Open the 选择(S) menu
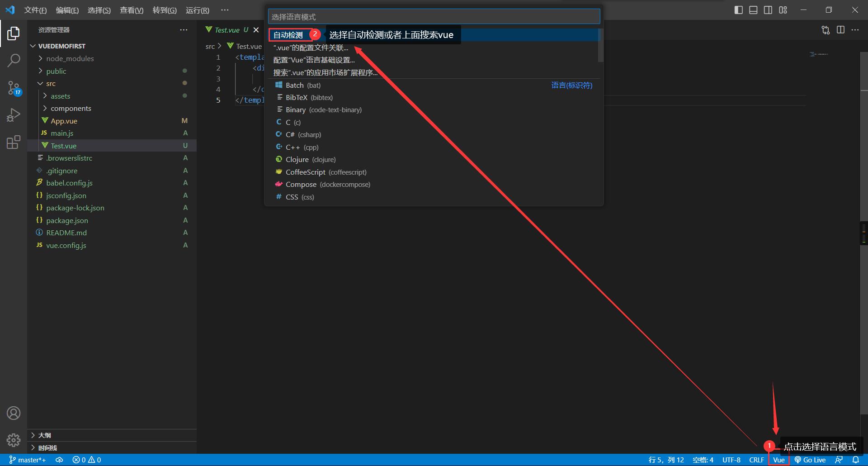868x466 pixels. click(99, 10)
